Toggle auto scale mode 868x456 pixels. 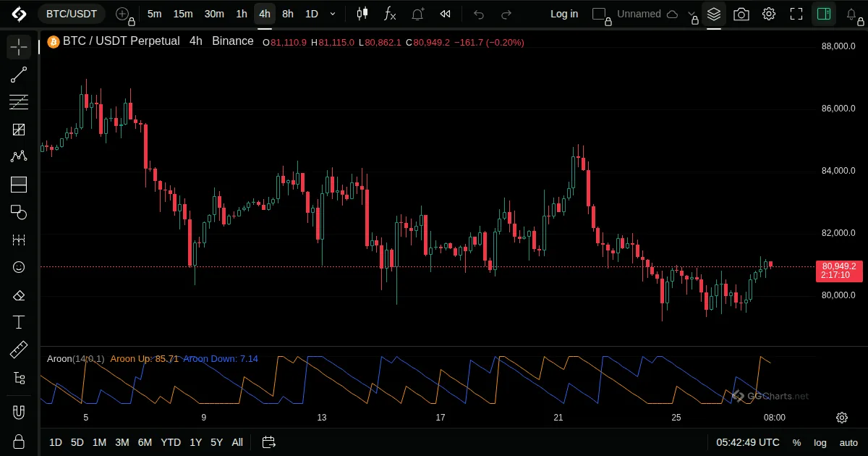(848, 442)
